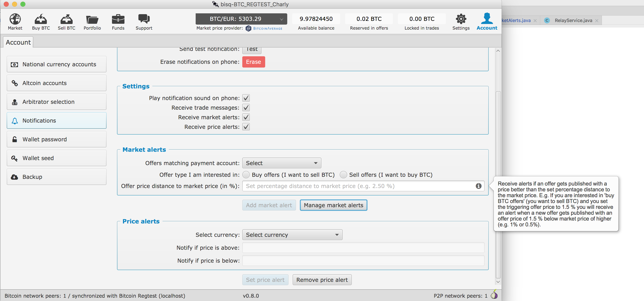644x301 pixels.
Task: Toggle Receive trade messages checkbox
Action: coord(246,107)
